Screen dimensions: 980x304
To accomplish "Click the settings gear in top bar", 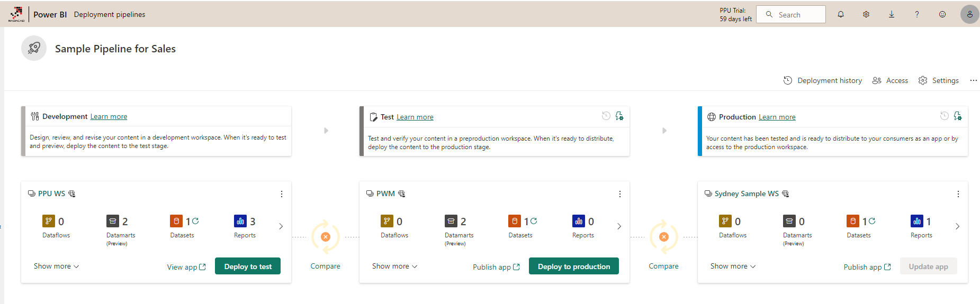I will click(x=866, y=14).
